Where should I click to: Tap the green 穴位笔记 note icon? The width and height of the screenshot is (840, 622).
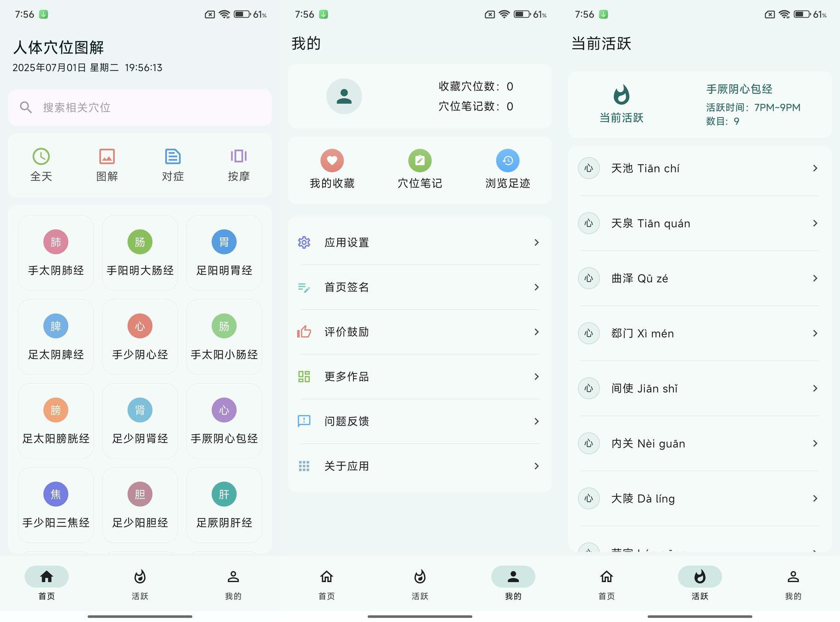420,161
